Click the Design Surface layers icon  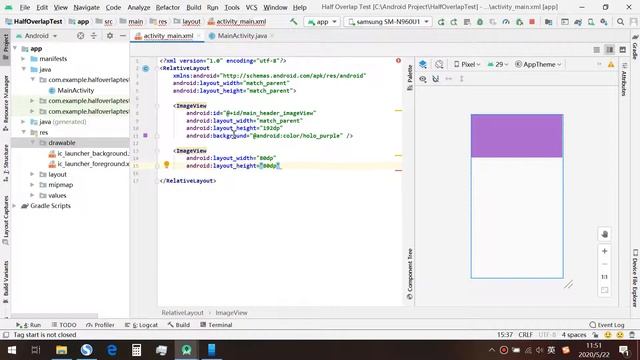(x=423, y=64)
